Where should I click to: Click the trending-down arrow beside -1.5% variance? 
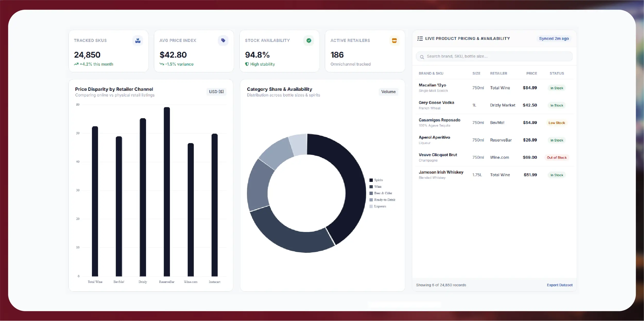pos(162,64)
